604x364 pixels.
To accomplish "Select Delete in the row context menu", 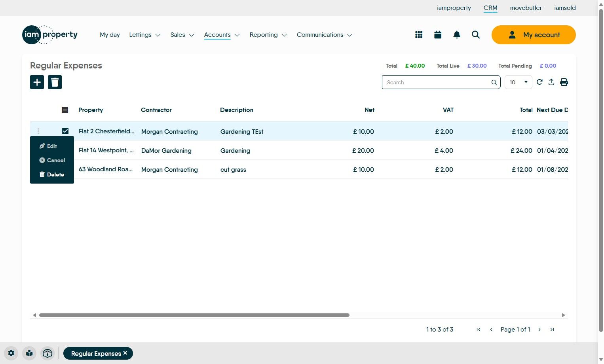I will click(x=52, y=174).
